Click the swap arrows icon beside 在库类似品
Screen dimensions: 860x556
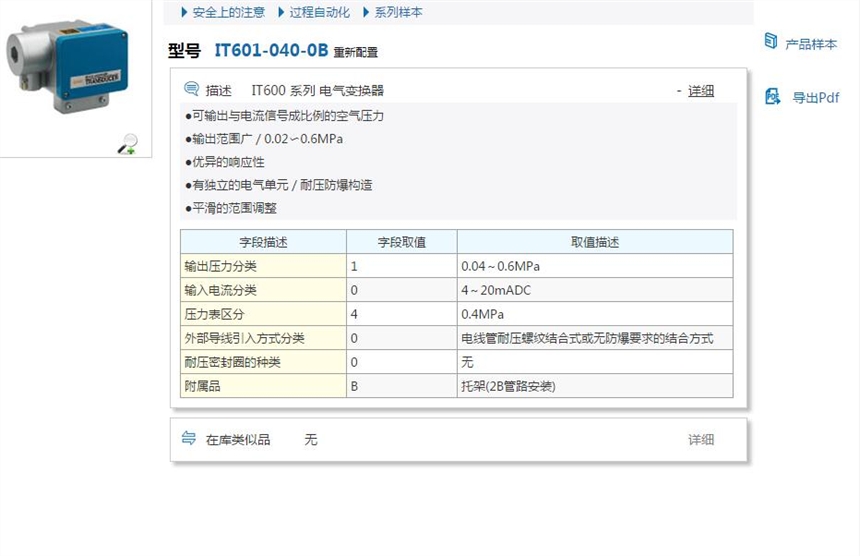(x=189, y=438)
